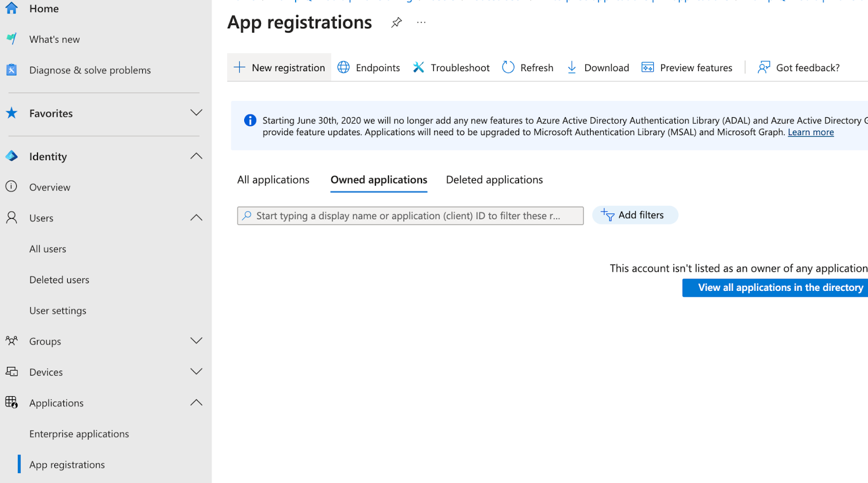
Task: Collapse the Applications section chevron
Action: (x=196, y=403)
